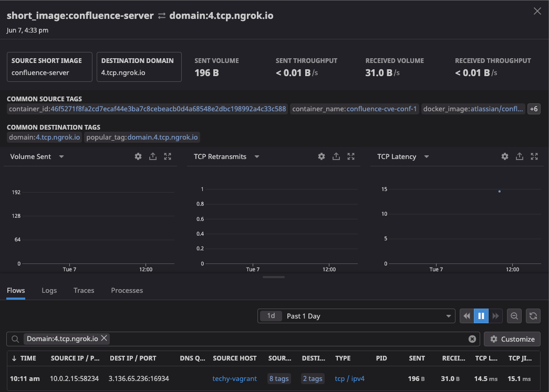
Task: Export the Volume Sent chart
Action: (152, 156)
